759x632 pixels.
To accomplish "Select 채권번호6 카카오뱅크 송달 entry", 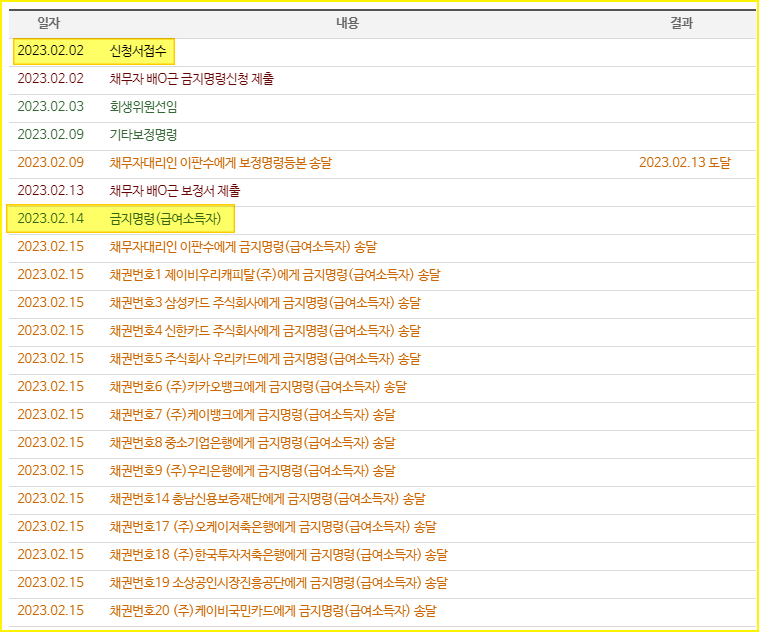I will tap(258, 387).
